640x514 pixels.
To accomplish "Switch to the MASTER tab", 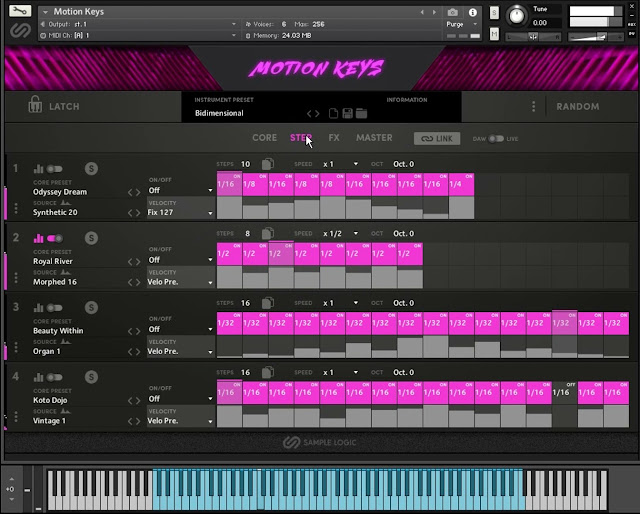I will (x=374, y=138).
